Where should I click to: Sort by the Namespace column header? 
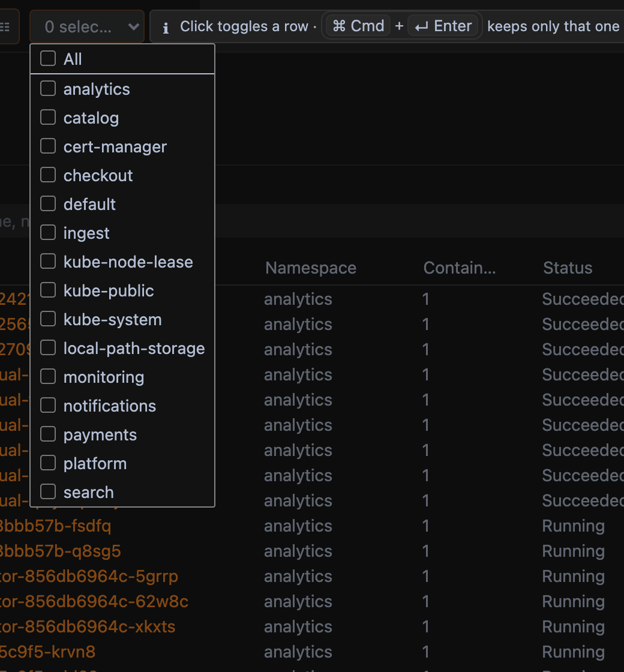pos(311,268)
